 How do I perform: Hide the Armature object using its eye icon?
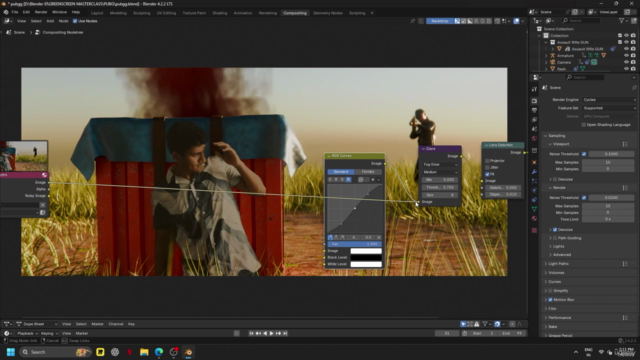coord(627,56)
